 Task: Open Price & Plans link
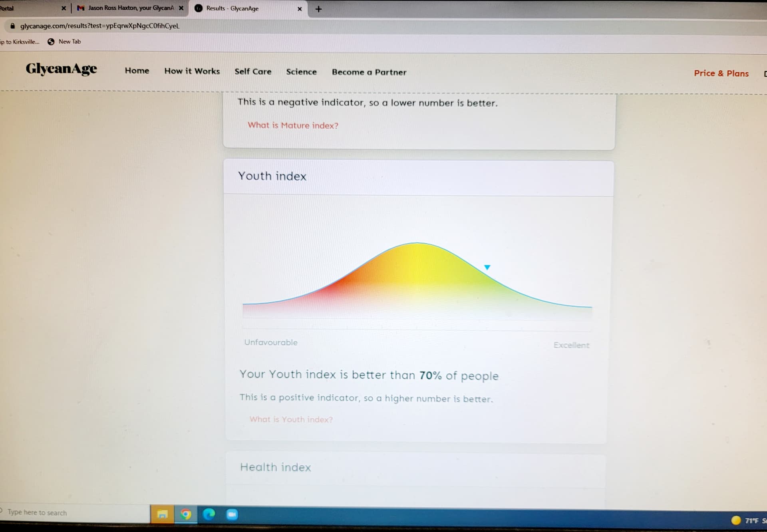(721, 73)
